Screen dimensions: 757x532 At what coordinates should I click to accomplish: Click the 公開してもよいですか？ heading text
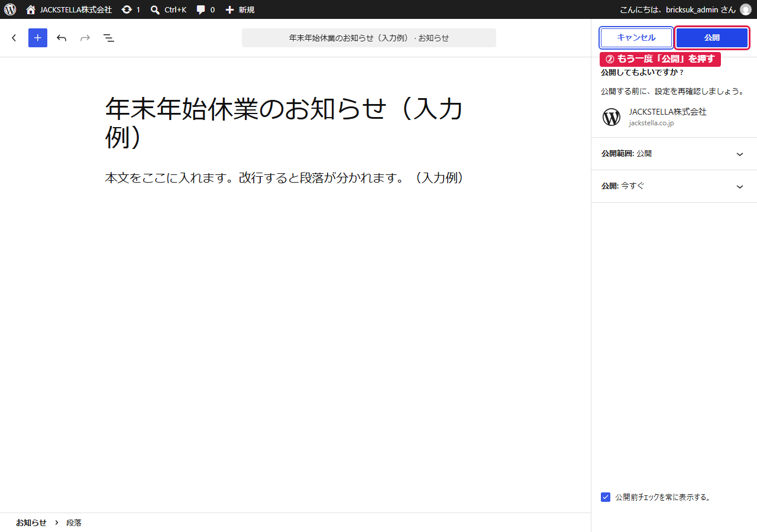point(642,73)
